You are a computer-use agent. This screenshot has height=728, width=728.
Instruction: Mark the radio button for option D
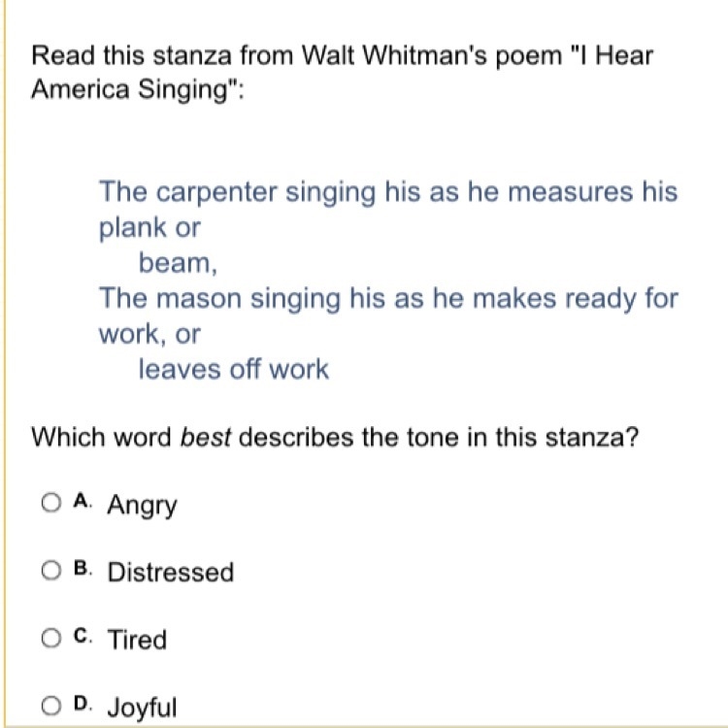tap(51, 707)
